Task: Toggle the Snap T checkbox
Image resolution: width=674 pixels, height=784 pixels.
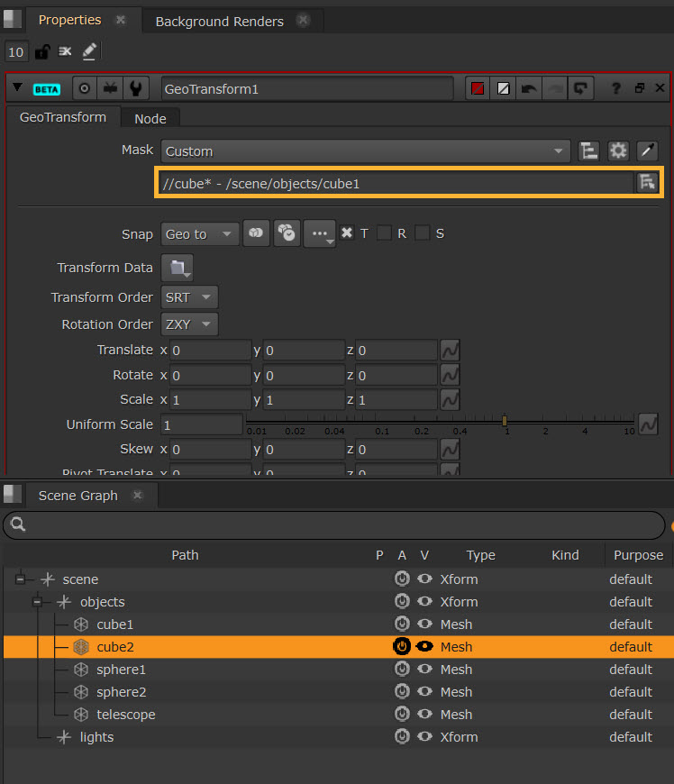Action: [x=347, y=233]
